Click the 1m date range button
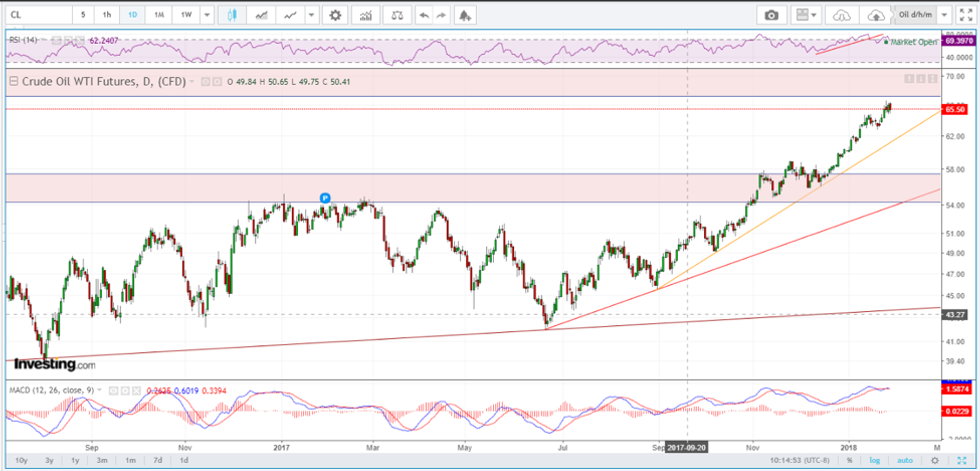The height and width of the screenshot is (471, 980). coord(130,460)
